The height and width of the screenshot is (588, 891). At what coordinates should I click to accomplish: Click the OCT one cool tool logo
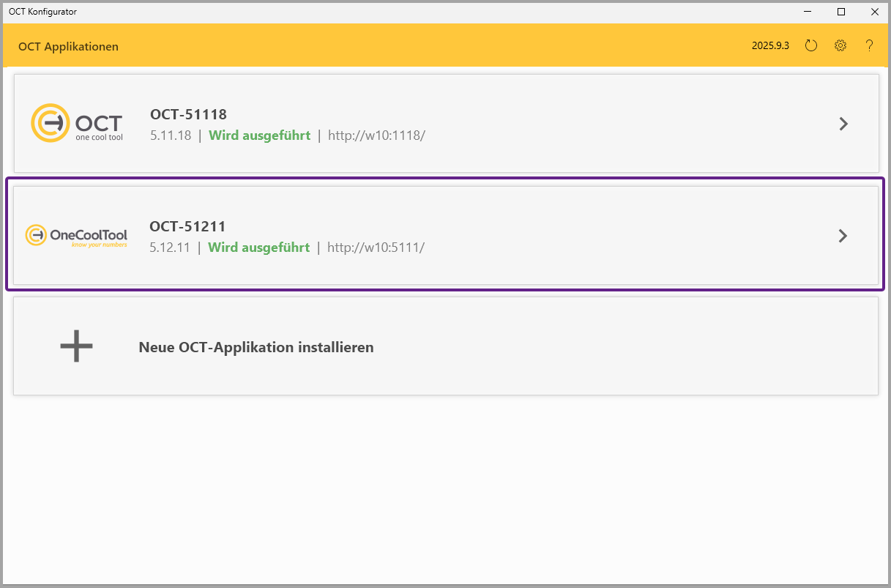(77, 123)
